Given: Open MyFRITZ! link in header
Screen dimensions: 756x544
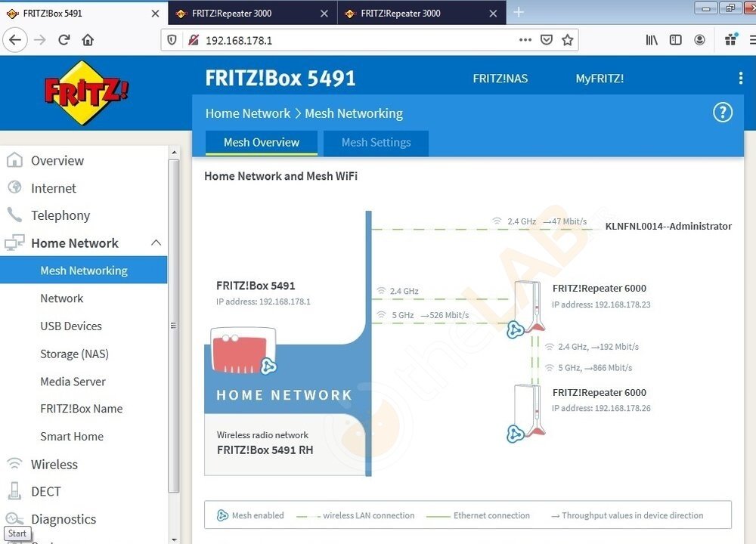Looking at the screenshot, I should pos(600,79).
